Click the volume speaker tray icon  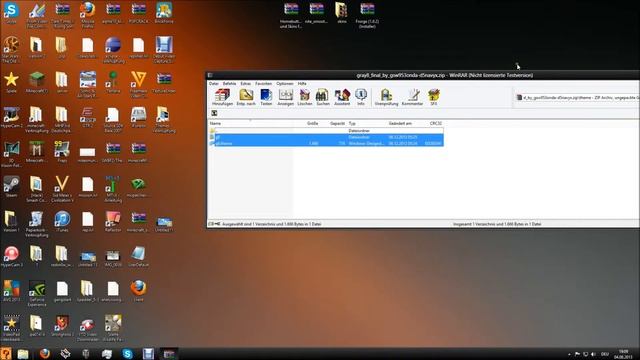click(593, 354)
